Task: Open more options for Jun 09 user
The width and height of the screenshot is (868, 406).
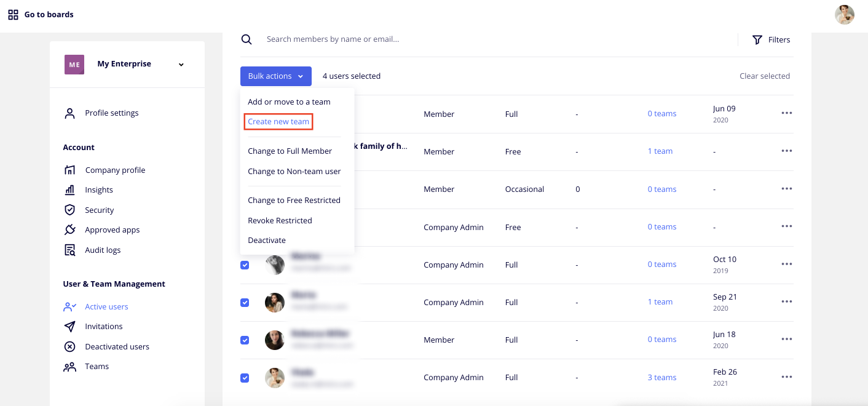Action: pyautogui.click(x=786, y=113)
